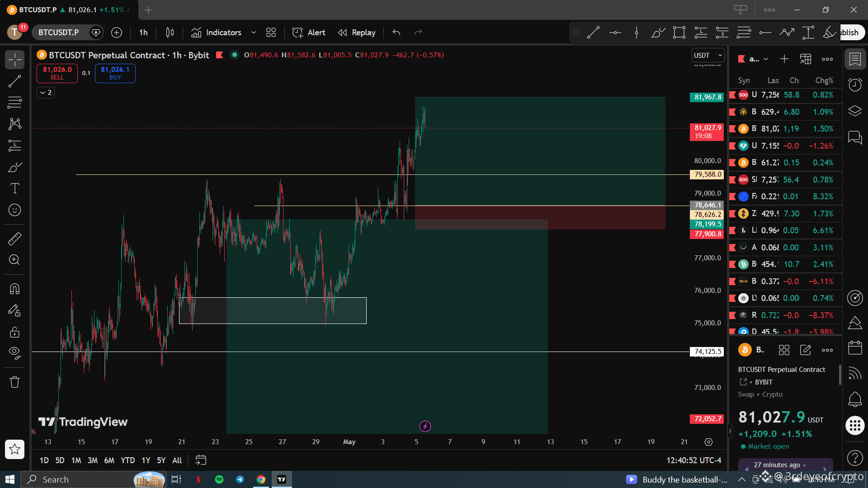The image size is (868, 488).
Task: Open the Windows Start menu
Action: [x=10, y=479]
